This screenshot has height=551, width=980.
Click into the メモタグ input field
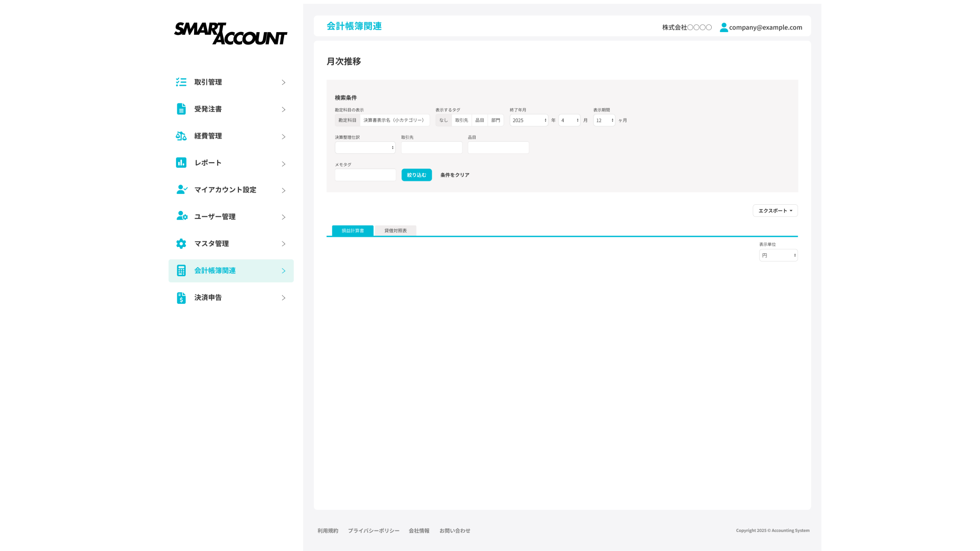point(365,175)
